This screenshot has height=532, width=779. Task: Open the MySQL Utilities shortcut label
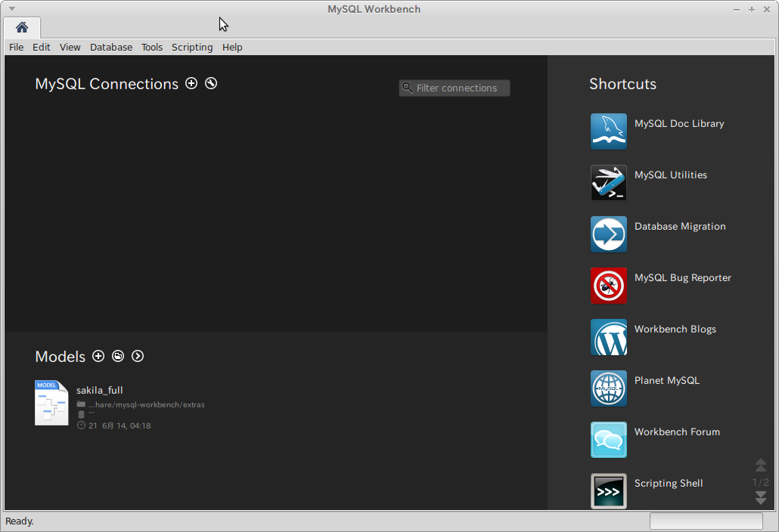point(671,175)
